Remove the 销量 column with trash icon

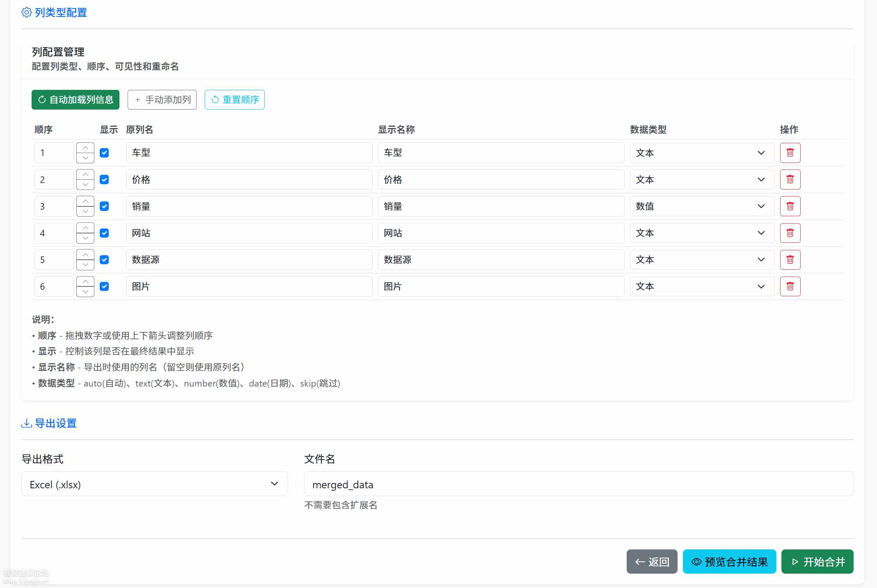tap(790, 206)
